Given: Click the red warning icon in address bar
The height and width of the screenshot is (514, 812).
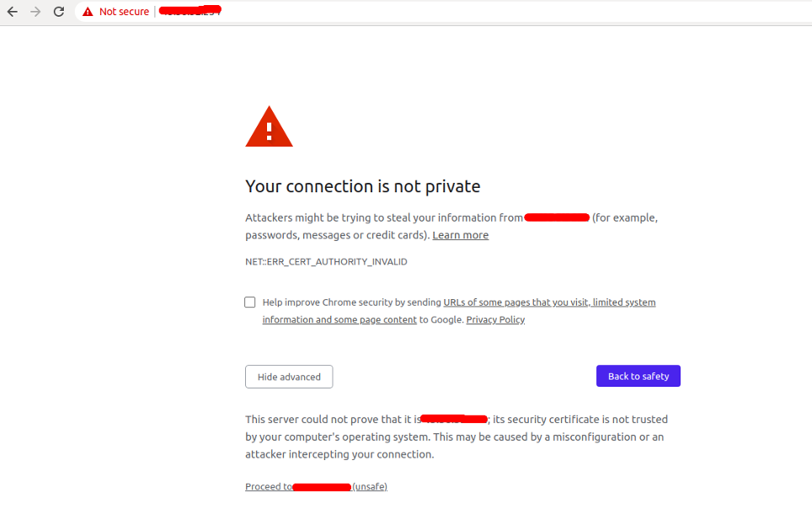Looking at the screenshot, I should coord(88,12).
